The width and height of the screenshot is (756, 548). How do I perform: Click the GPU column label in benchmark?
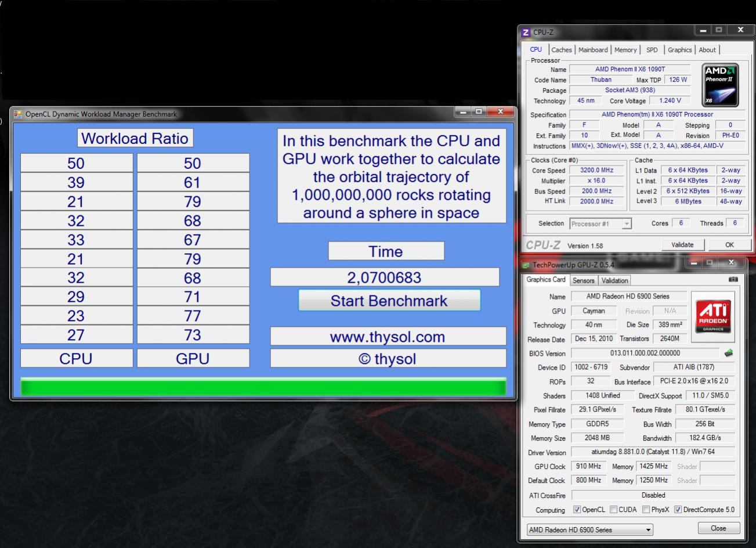[193, 359]
